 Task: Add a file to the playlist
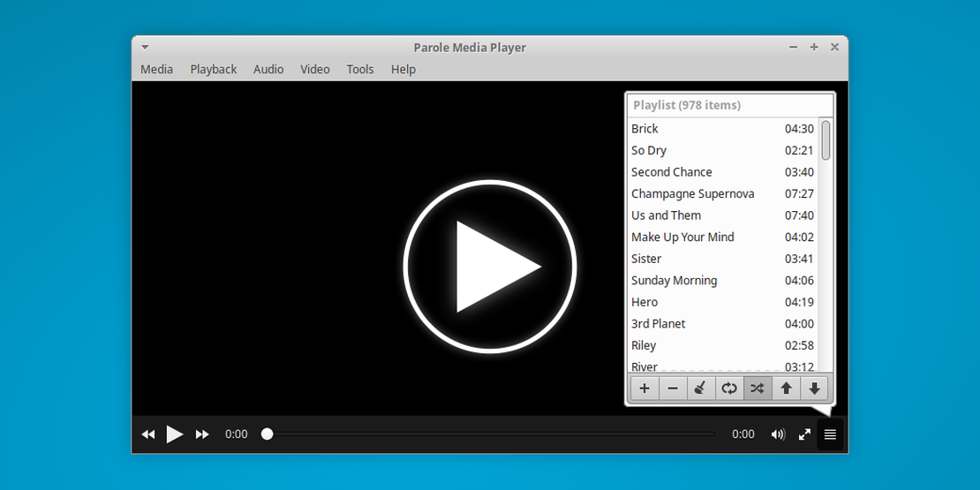click(645, 388)
